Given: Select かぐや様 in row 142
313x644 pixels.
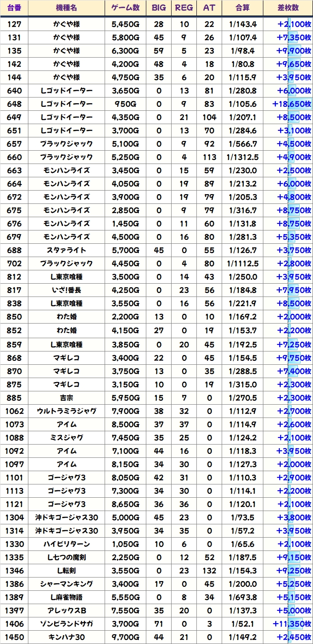Looking at the screenshot, I should point(67,64).
